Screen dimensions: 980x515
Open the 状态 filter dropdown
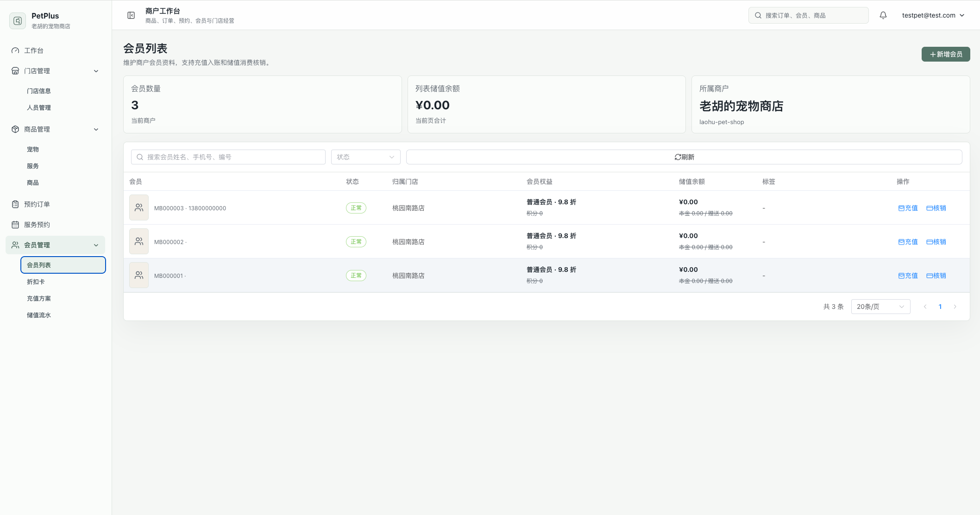366,157
